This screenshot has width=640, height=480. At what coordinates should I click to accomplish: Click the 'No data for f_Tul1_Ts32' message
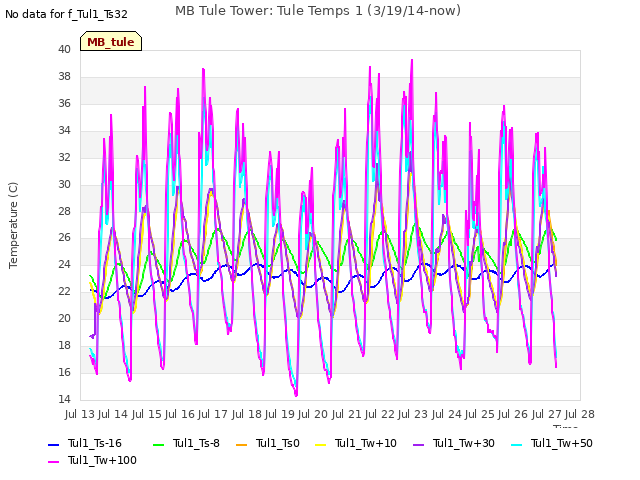tap(66, 14)
